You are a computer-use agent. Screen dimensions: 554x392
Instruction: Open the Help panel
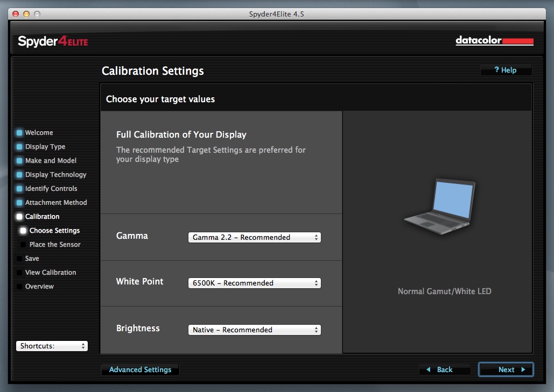click(x=506, y=70)
